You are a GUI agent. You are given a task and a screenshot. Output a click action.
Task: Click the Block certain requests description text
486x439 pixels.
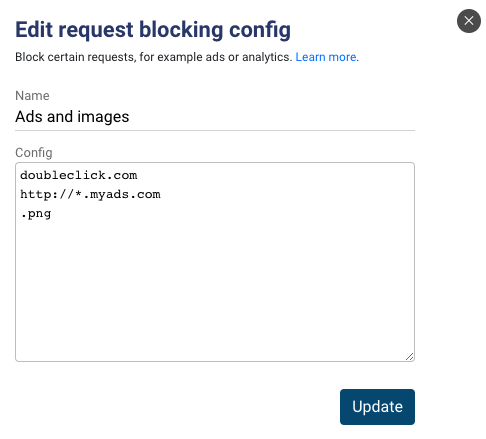click(154, 57)
